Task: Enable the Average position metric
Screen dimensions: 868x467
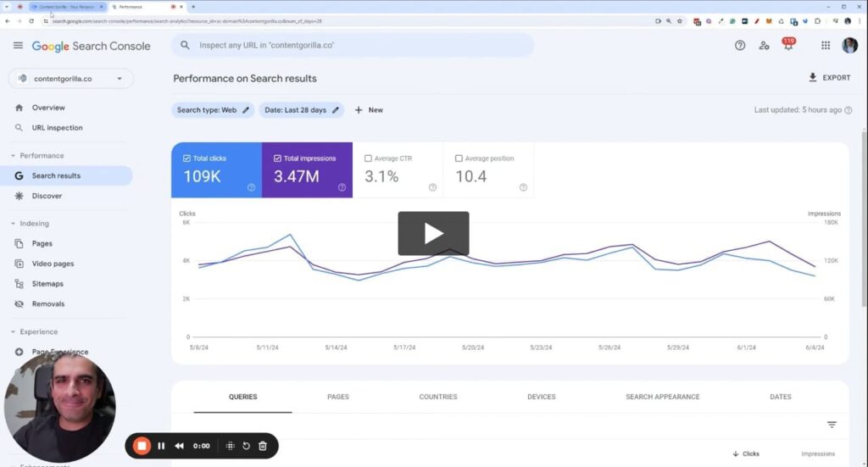Action: tap(459, 158)
